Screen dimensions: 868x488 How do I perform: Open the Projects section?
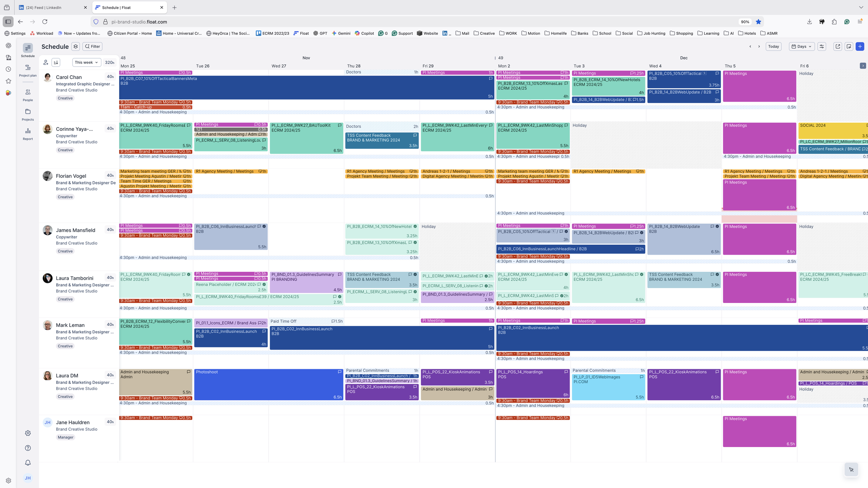click(x=28, y=114)
